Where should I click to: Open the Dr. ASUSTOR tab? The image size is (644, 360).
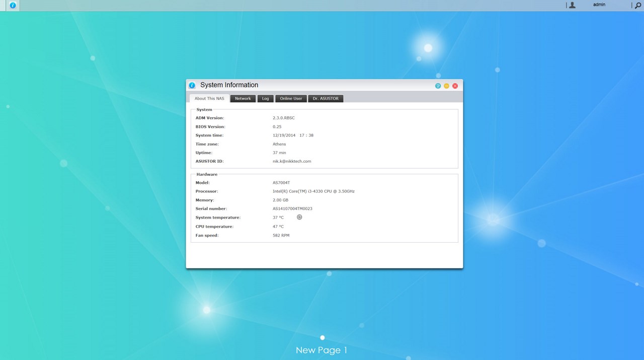pyautogui.click(x=326, y=99)
